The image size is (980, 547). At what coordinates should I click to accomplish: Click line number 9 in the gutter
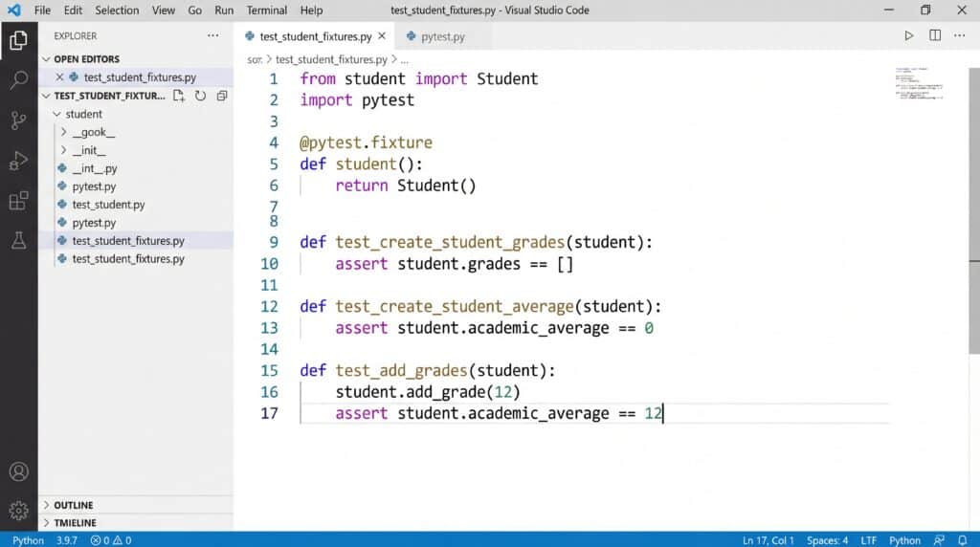point(274,242)
